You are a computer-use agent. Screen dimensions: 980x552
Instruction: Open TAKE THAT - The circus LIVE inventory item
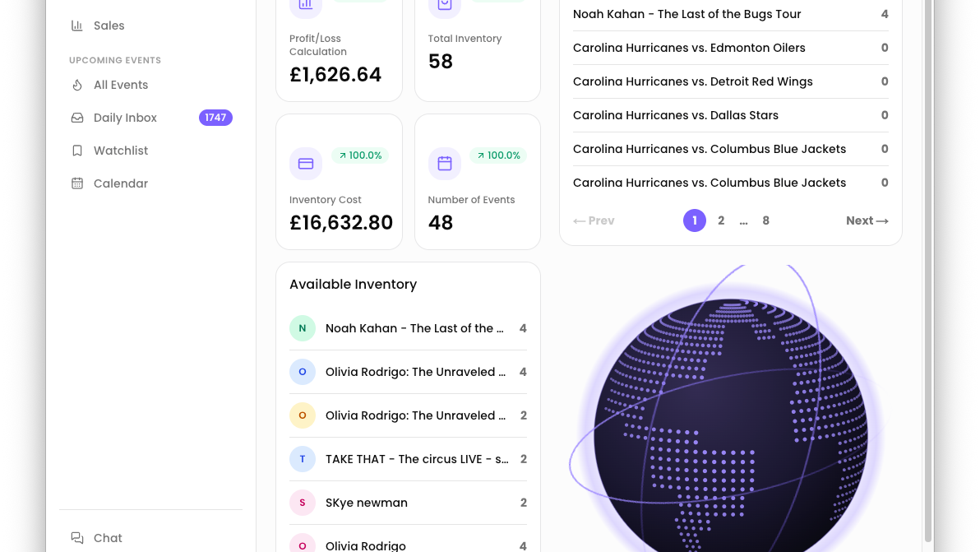(x=408, y=459)
